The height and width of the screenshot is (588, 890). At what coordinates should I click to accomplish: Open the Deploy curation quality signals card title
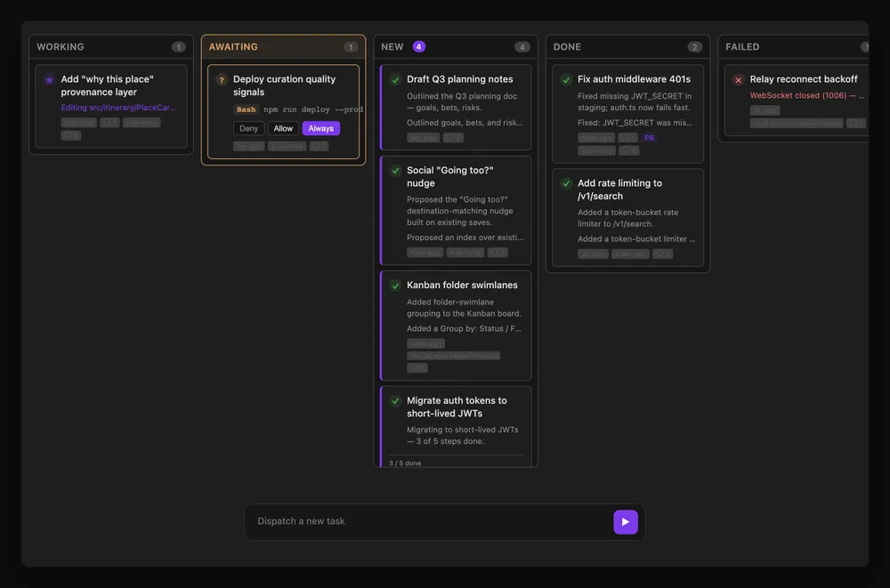click(x=284, y=85)
